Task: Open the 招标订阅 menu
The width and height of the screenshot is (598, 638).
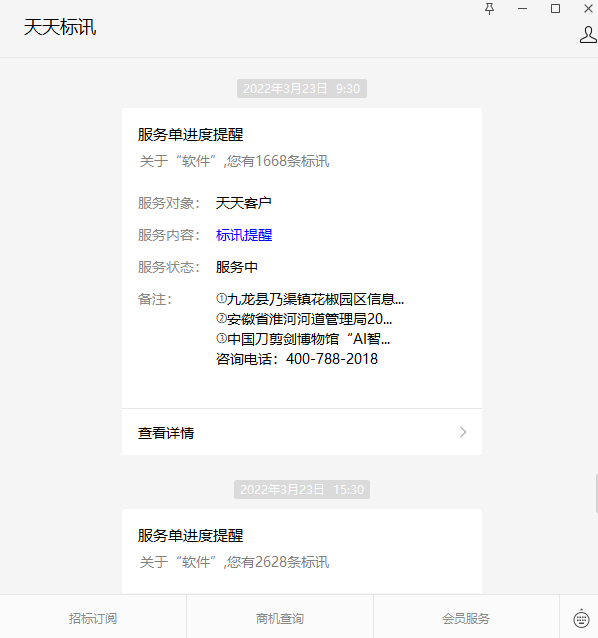Action: [93, 618]
